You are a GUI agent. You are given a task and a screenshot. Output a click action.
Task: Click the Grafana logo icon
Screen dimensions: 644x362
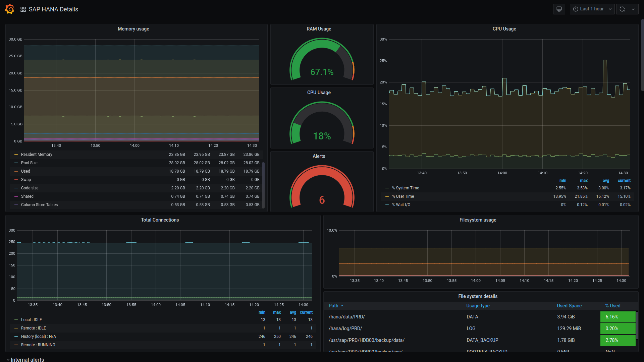[9, 9]
